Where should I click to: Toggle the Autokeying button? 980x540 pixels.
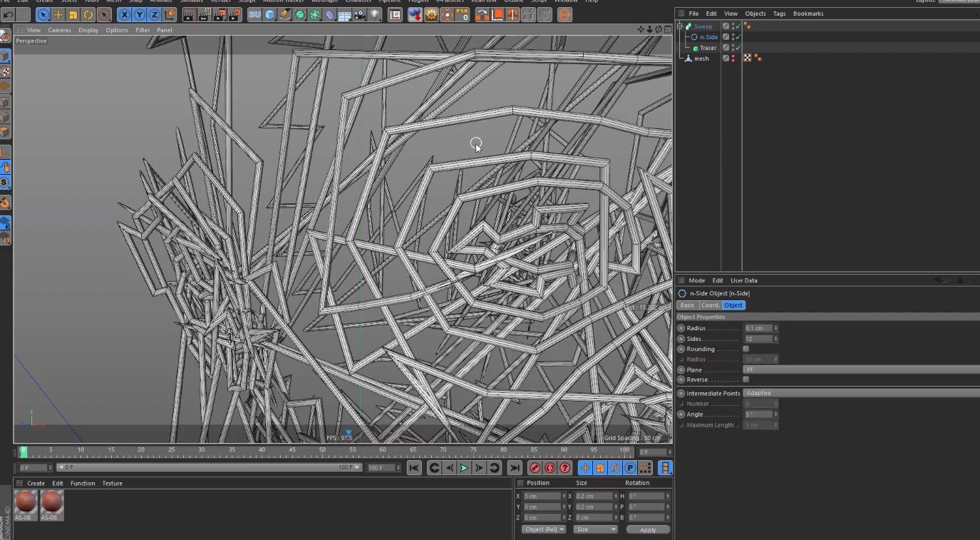click(x=550, y=468)
